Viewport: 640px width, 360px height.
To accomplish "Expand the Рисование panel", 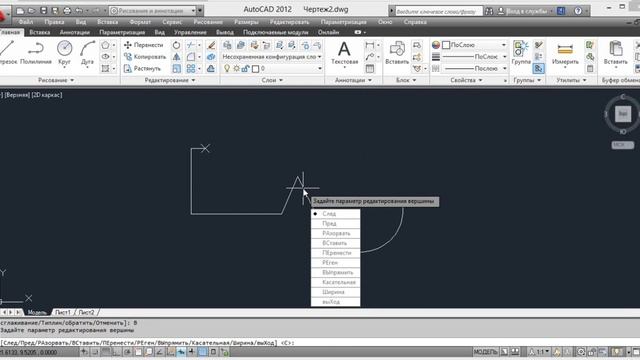I will 56,80.
